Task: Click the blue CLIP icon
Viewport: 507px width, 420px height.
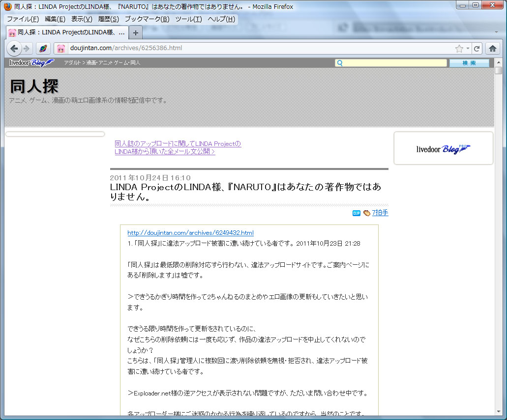Action: [x=357, y=213]
